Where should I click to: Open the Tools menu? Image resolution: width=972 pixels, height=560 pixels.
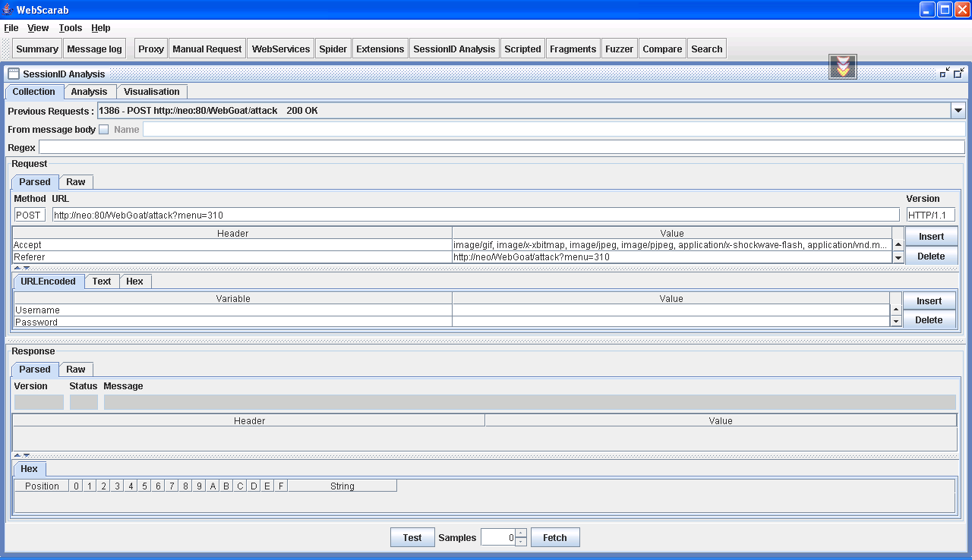tap(70, 28)
